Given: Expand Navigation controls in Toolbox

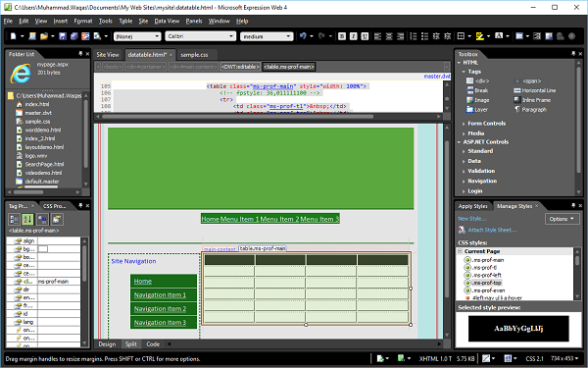Looking at the screenshot, I should pos(464,181).
